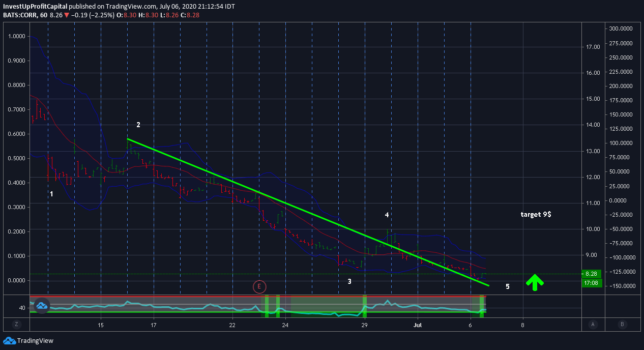The width and height of the screenshot is (644, 350).
Task: Select the 'target 9$' text annotation
Action: (536, 215)
